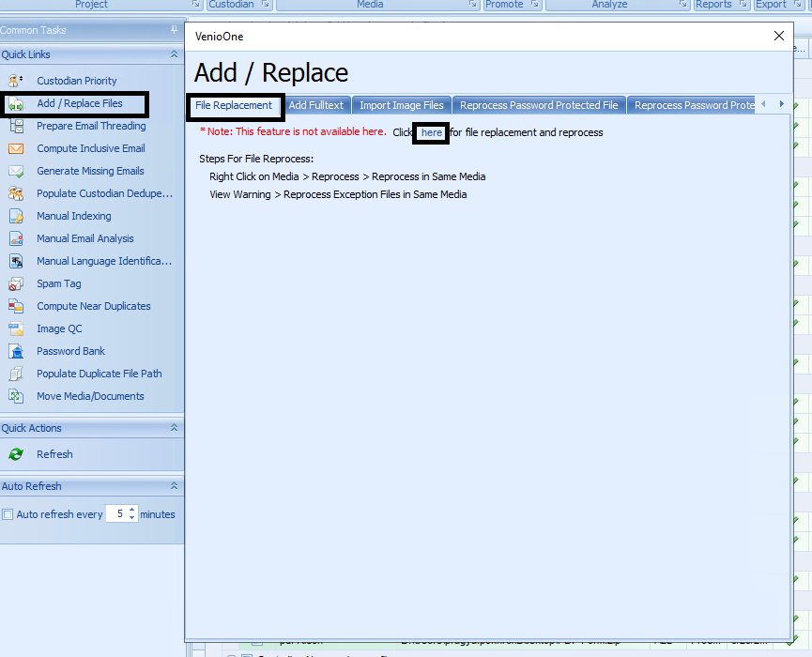The image size is (812, 657).
Task: Click the Move Media/Documents icon
Action: [x=16, y=396]
